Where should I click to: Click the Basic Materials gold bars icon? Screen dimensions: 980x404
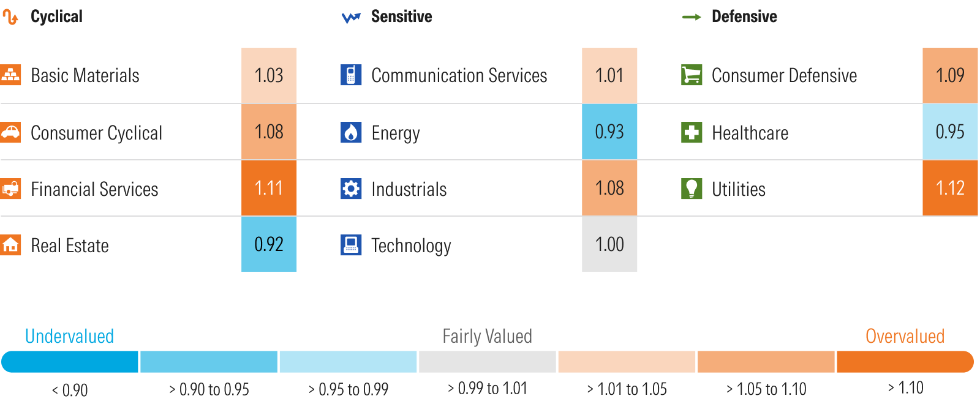click(10, 75)
